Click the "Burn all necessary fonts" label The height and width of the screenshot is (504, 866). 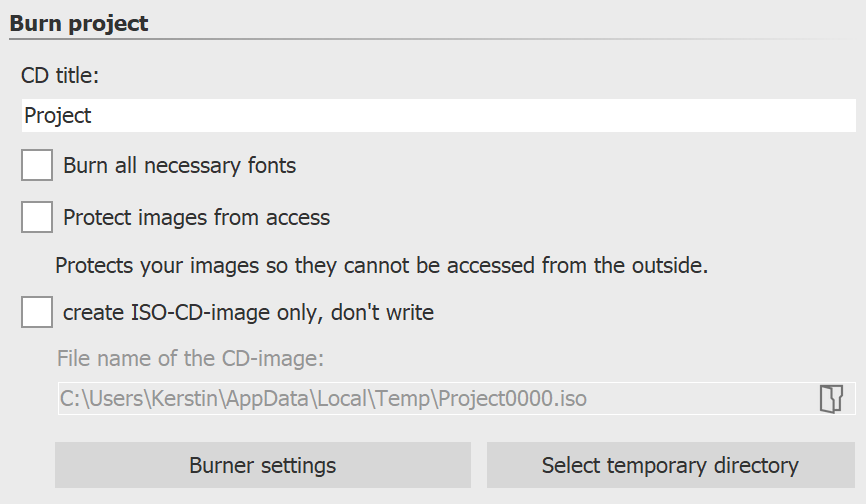[x=179, y=165]
